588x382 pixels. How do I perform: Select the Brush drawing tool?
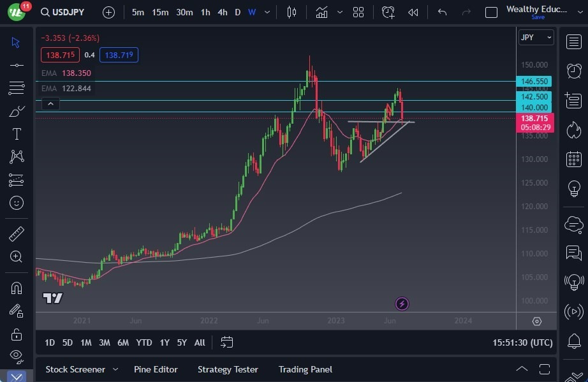pos(17,111)
